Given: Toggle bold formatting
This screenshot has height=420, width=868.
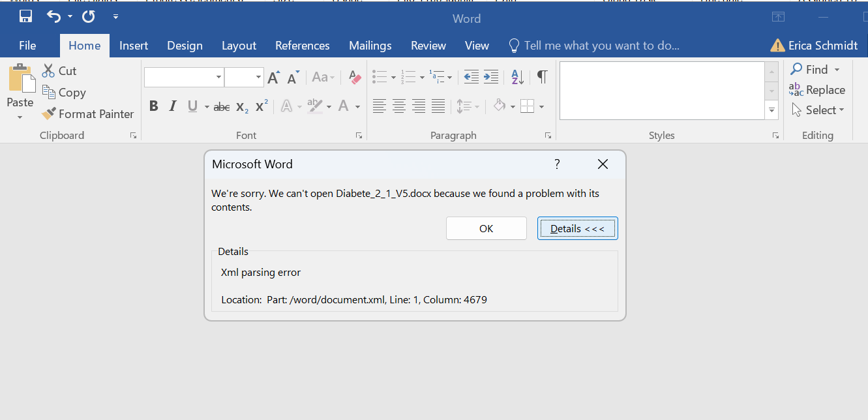Looking at the screenshot, I should pyautogui.click(x=154, y=105).
